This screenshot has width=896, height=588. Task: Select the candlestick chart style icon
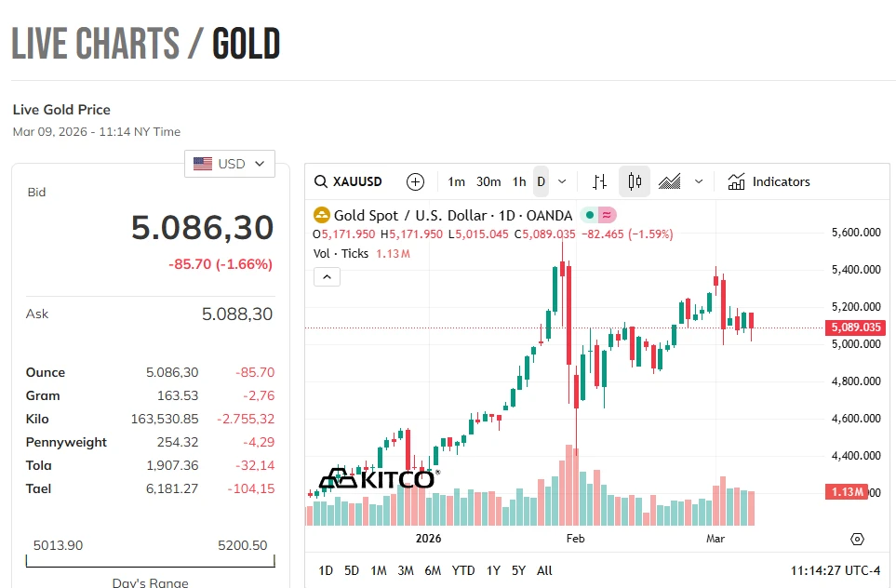coord(635,181)
